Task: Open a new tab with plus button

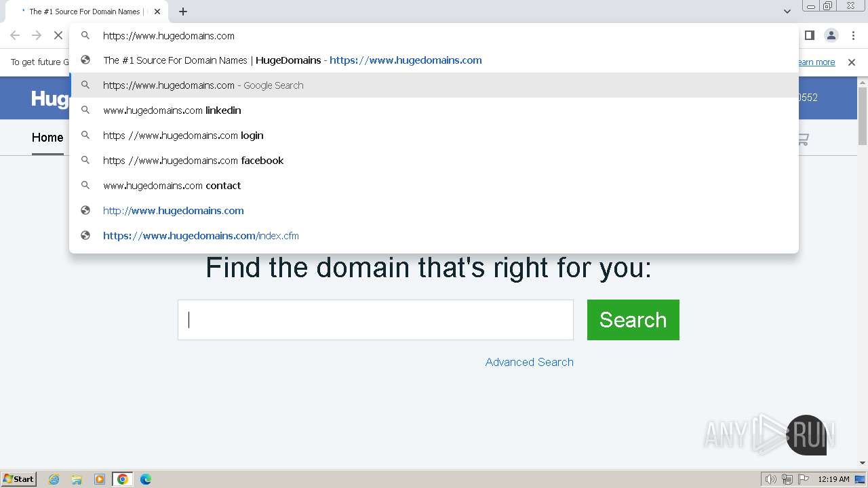Action: tap(183, 12)
